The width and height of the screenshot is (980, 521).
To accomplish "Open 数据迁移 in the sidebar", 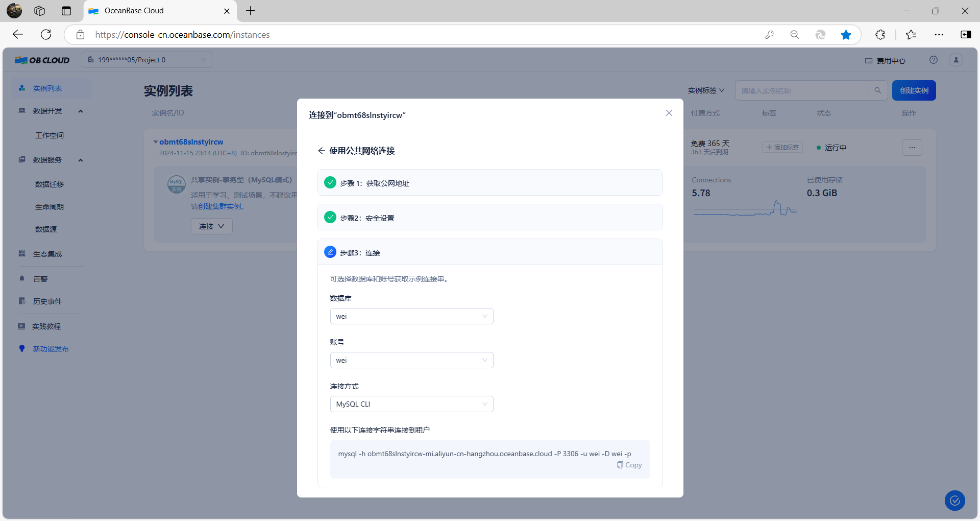I will coord(50,184).
